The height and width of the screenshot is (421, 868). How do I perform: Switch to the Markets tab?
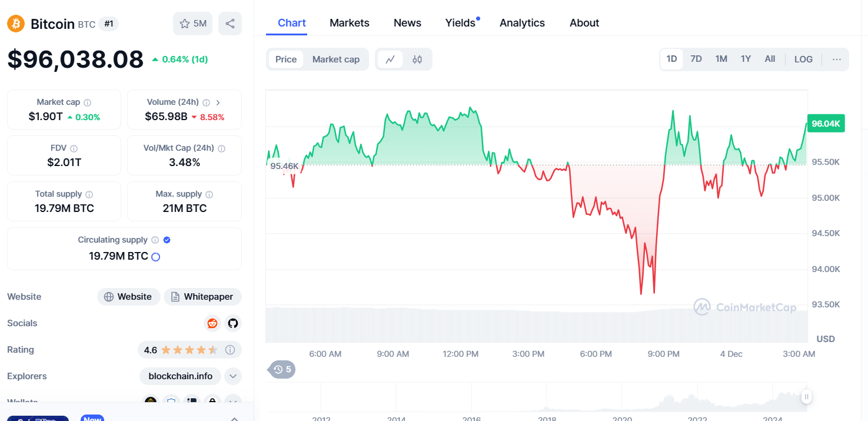(x=350, y=23)
